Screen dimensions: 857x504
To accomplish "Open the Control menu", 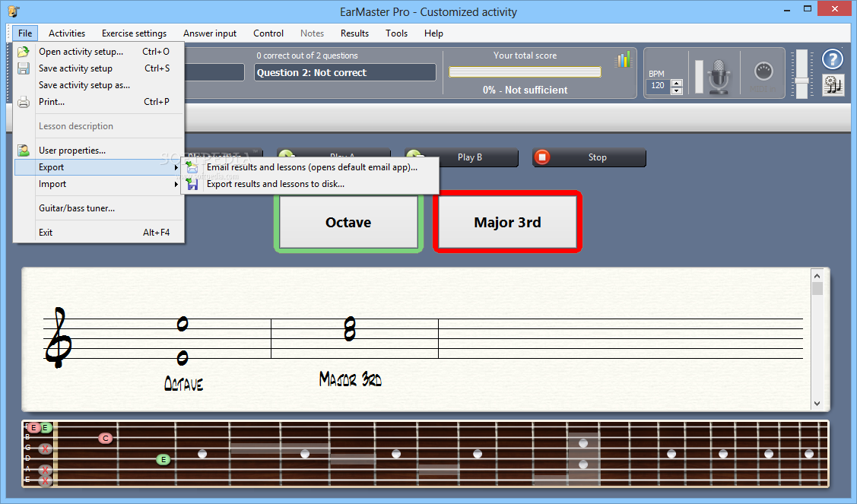I will pos(268,33).
